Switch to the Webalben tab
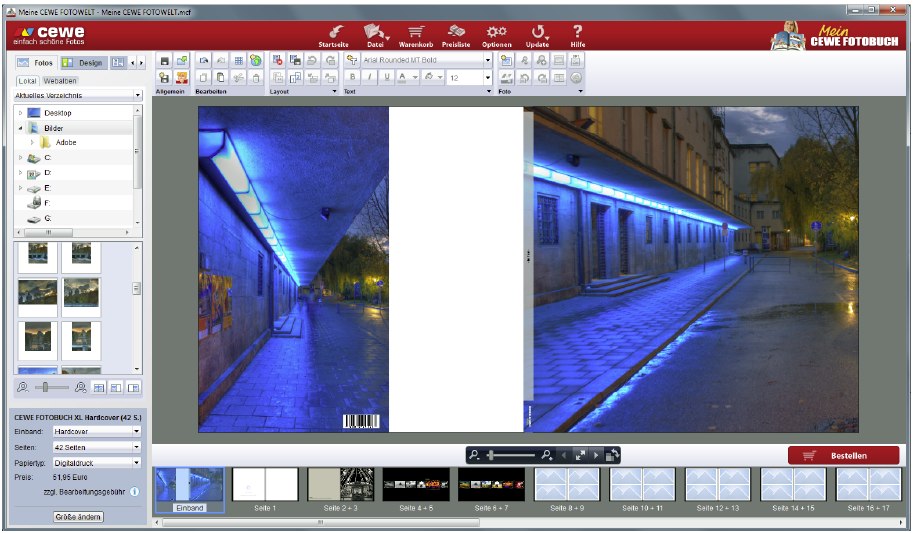This screenshot has width=914, height=533. pos(59,80)
